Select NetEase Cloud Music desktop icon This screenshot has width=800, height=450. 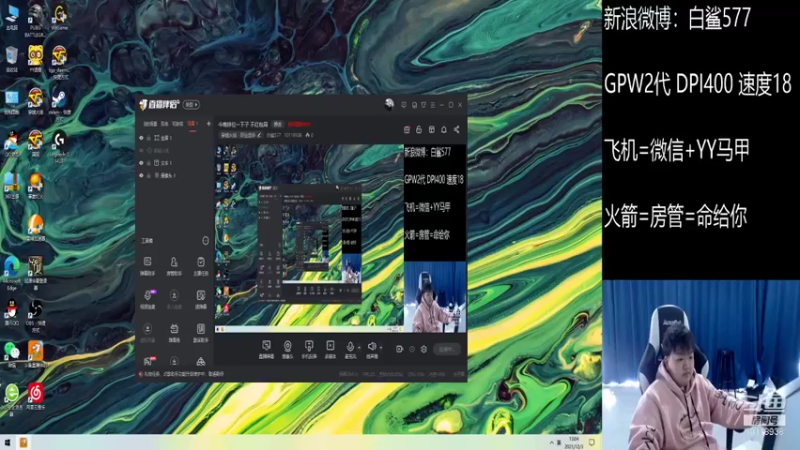pyautogui.click(x=35, y=396)
